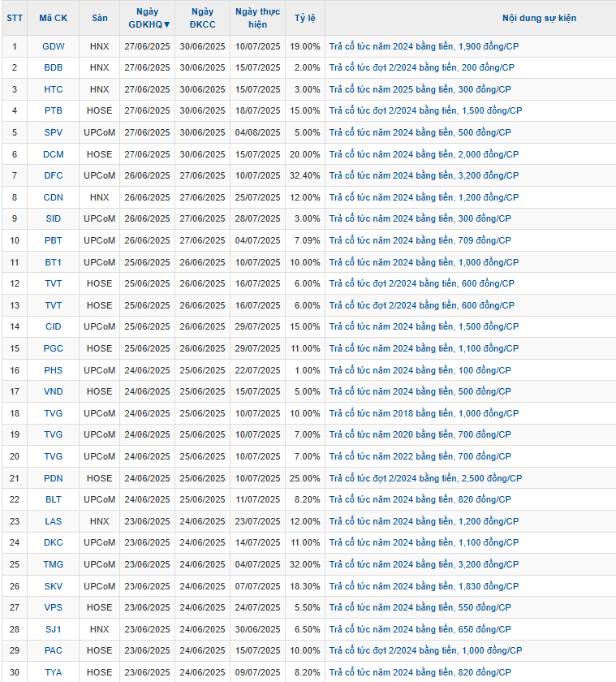Open the TYA stock code link
Image resolution: width=616 pixels, height=682 pixels.
[x=54, y=672]
